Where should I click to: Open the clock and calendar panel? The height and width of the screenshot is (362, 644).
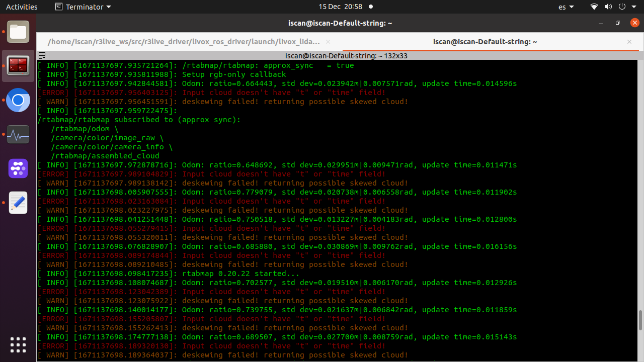(x=340, y=7)
